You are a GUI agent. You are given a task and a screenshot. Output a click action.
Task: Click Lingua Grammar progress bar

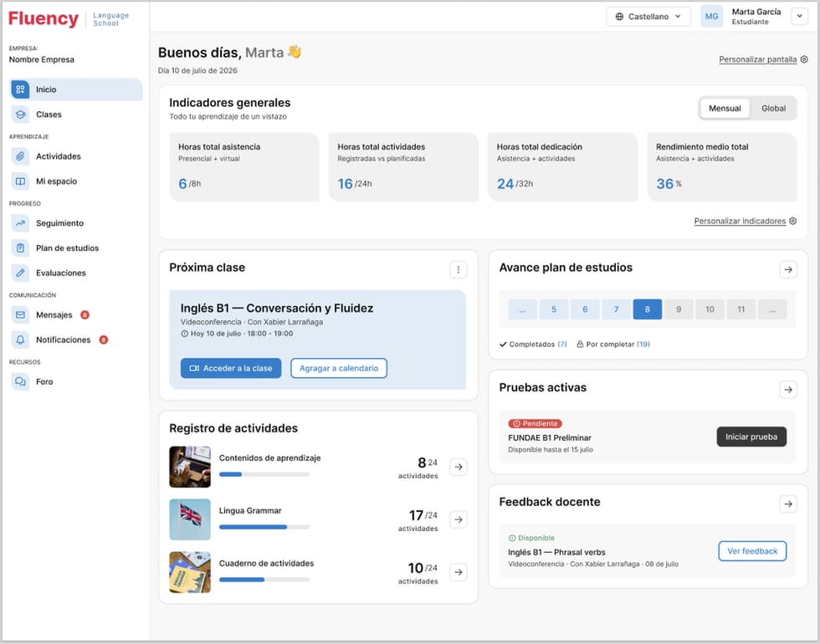tap(264, 527)
